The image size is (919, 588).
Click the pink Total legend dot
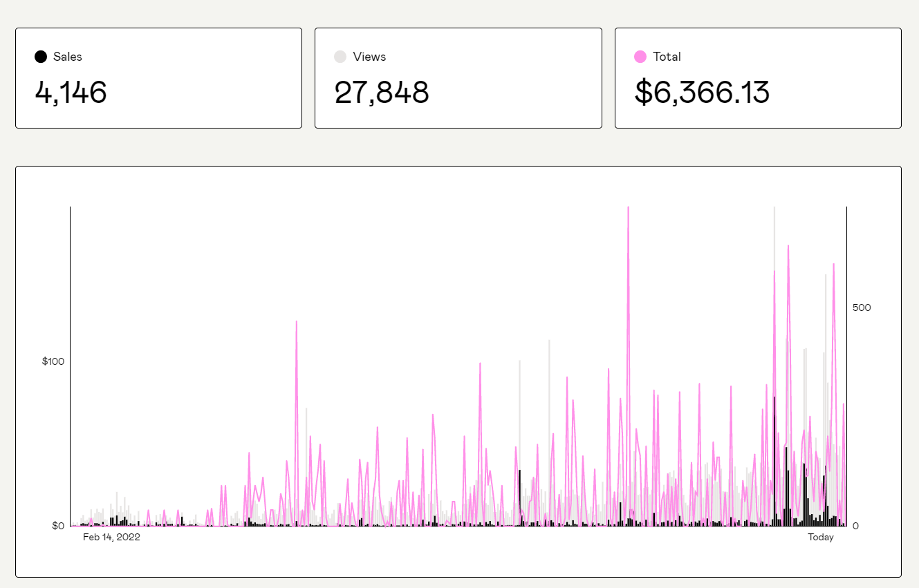(x=640, y=57)
